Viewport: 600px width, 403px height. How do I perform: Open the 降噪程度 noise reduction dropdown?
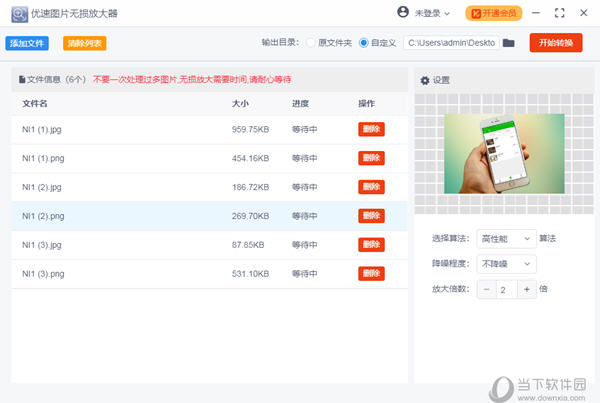506,264
